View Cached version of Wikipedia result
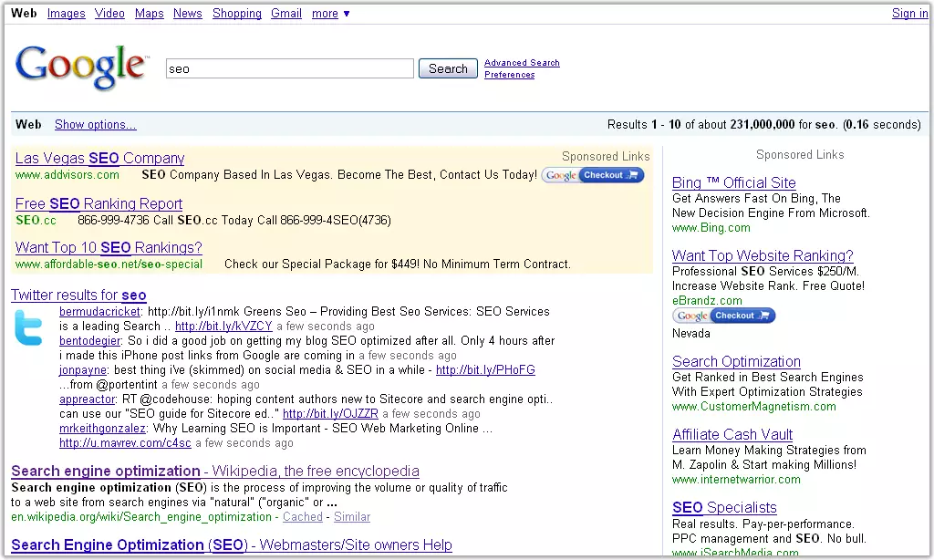Image resolution: width=934 pixels, height=560 pixels. pyautogui.click(x=302, y=517)
